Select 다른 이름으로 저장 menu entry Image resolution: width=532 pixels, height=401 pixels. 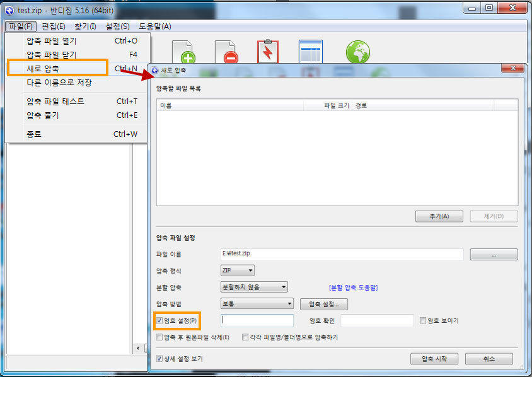78,83
